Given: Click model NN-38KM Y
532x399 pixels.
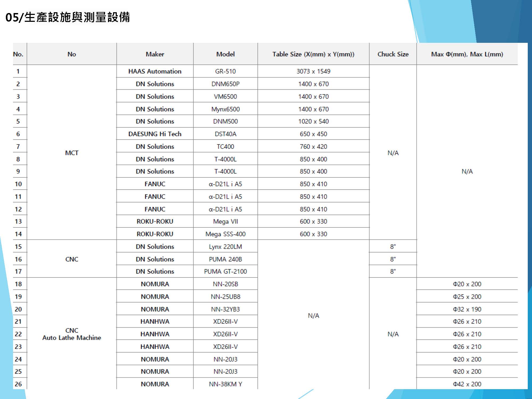Looking at the screenshot, I should [x=225, y=384].
